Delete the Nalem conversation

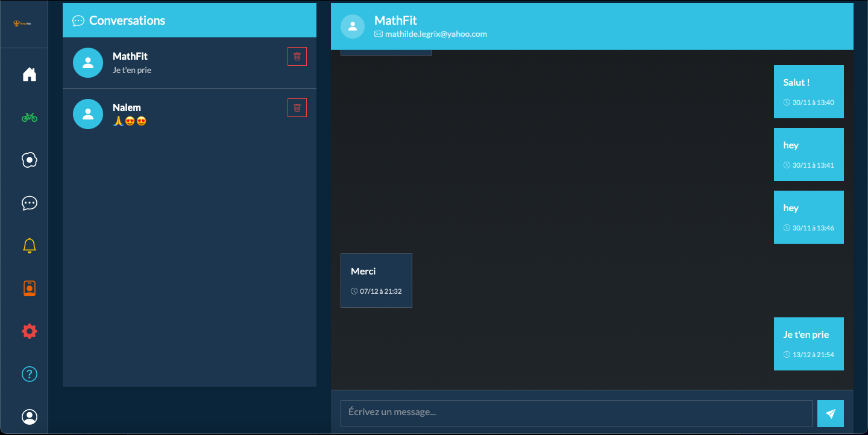[297, 108]
